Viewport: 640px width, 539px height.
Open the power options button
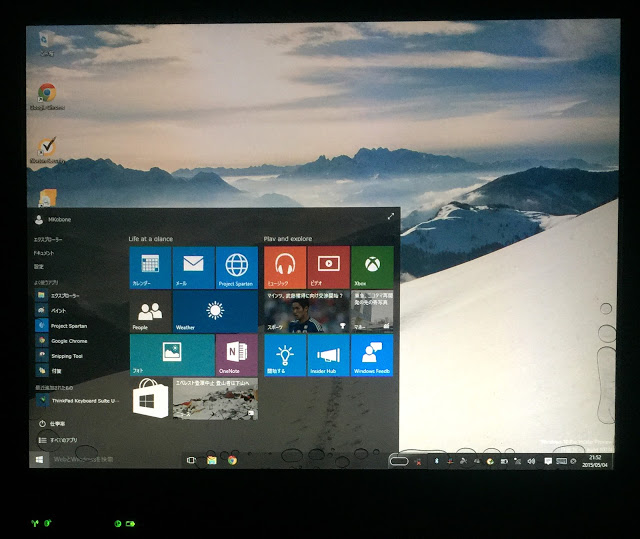tap(52, 424)
